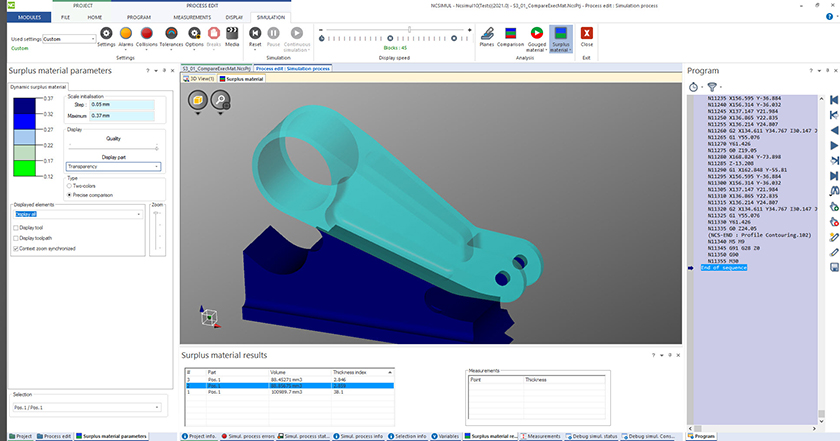Select the Two-colors radio button
Screen dimensions: 840x441
pos(69,186)
